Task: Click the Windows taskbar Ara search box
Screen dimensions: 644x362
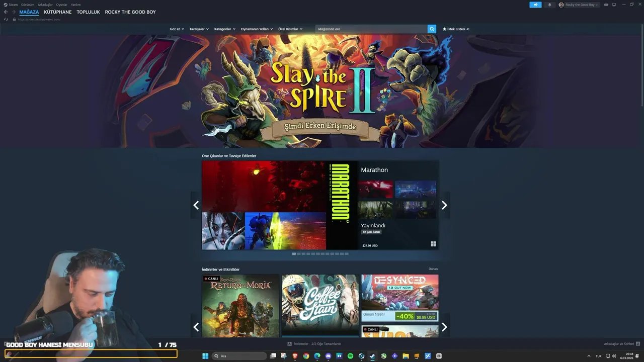Action: [x=239, y=356]
